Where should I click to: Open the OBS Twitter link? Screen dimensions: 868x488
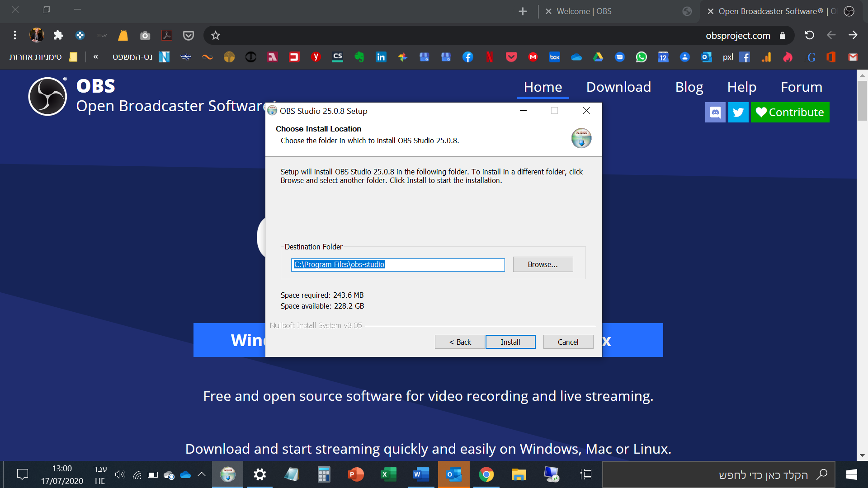738,112
